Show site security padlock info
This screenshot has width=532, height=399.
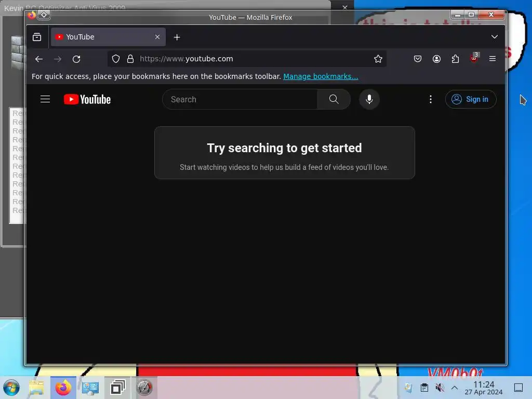point(130,59)
